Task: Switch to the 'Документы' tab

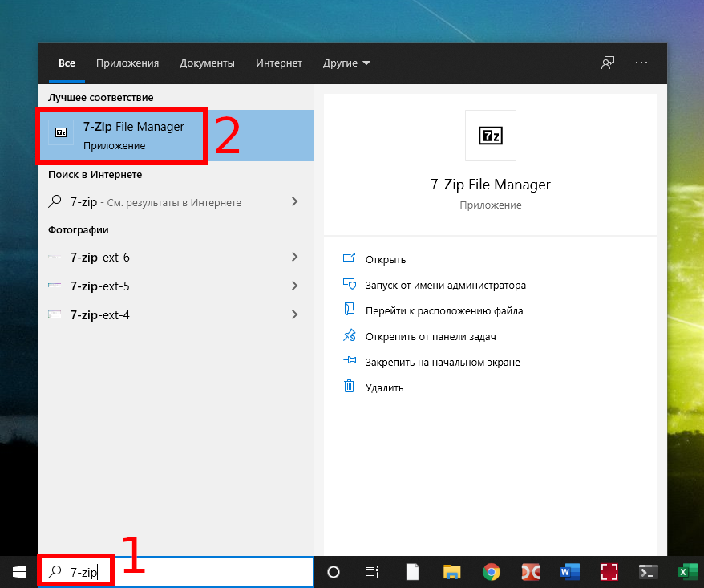Action: (x=207, y=63)
